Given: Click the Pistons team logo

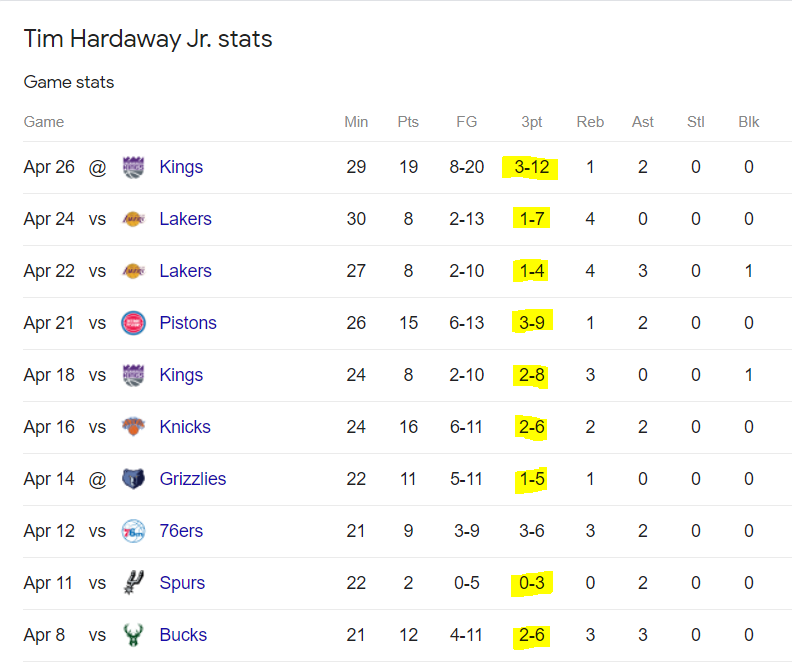Looking at the screenshot, I should click(x=133, y=323).
